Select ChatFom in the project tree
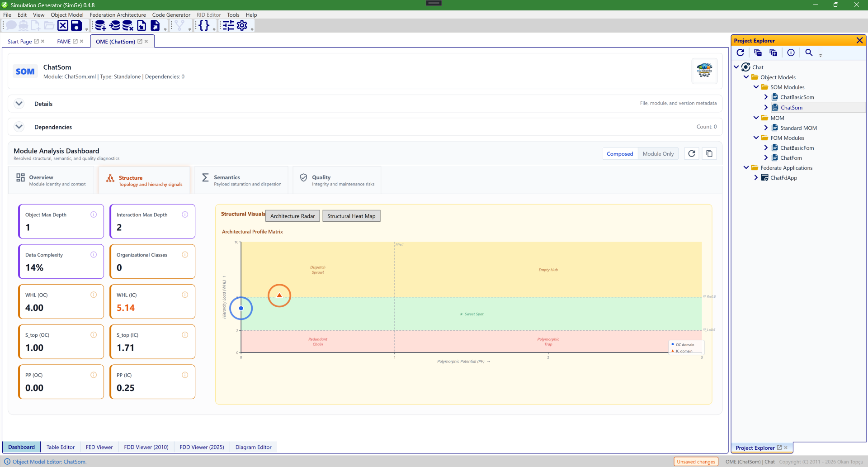The width and height of the screenshot is (868, 467). pos(791,157)
